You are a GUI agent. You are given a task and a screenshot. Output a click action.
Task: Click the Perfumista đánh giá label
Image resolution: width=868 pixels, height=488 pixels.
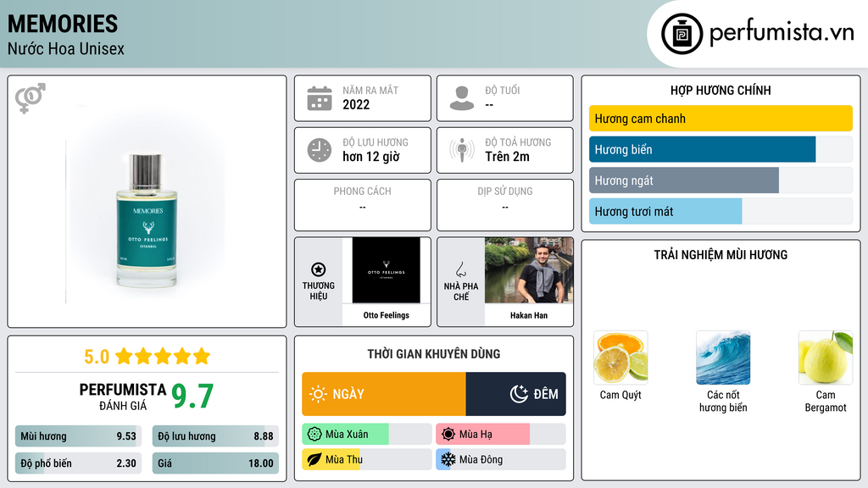coord(122,396)
